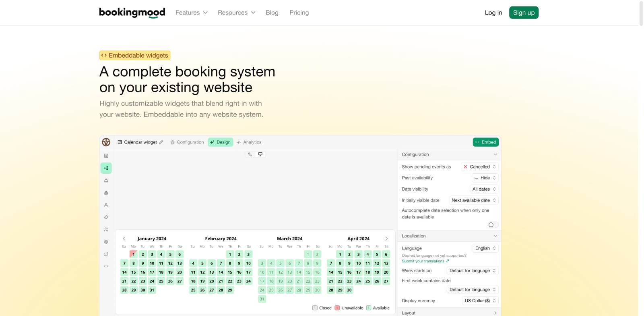Open Display currency US Dollar dropdown
The width and height of the screenshot is (644, 316).
[480, 301]
